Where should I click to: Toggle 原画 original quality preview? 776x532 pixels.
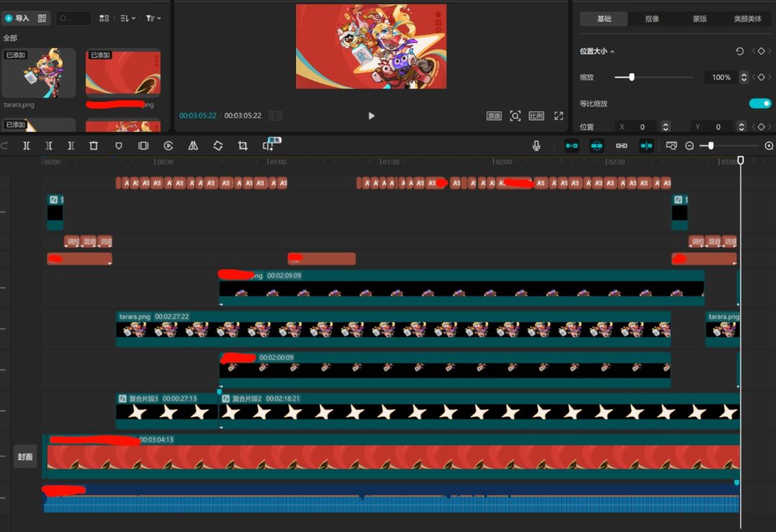(494, 116)
